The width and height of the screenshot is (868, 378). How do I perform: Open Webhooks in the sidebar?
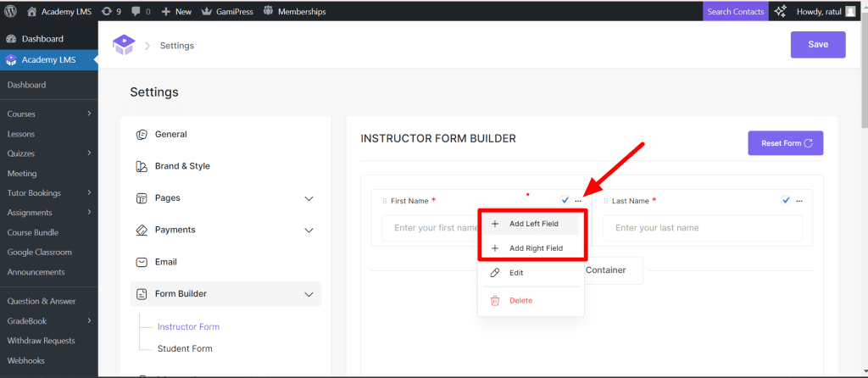pos(26,360)
